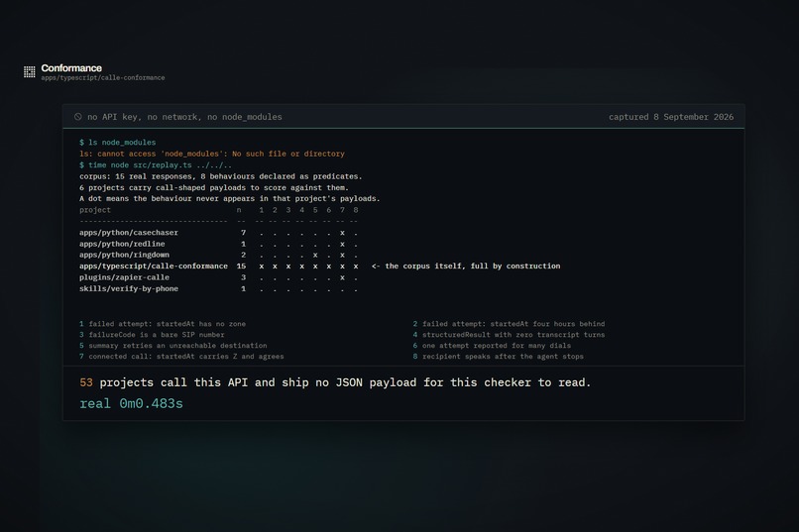Click legend 1 'startedAt has no zone'
Image resolution: width=799 pixels, height=532 pixels.
(x=163, y=324)
